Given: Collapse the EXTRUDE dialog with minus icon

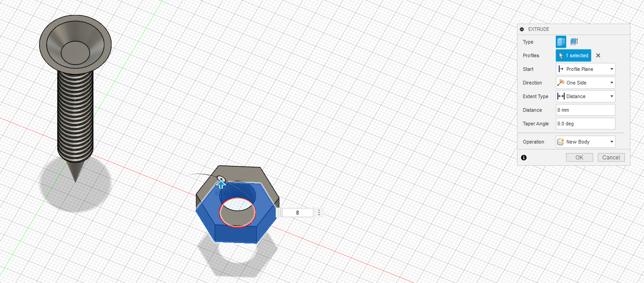Looking at the screenshot, I should [x=522, y=29].
